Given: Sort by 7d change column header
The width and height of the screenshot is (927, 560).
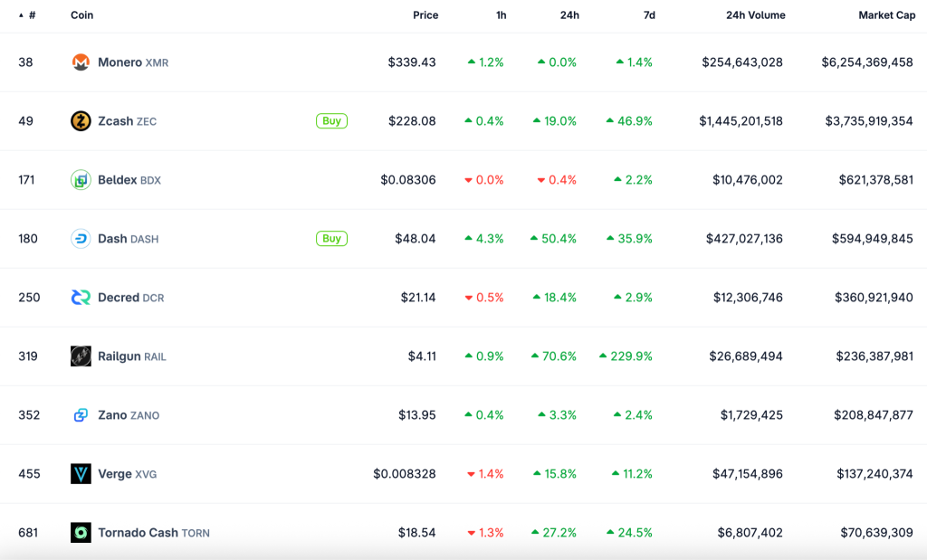Looking at the screenshot, I should click(x=648, y=15).
